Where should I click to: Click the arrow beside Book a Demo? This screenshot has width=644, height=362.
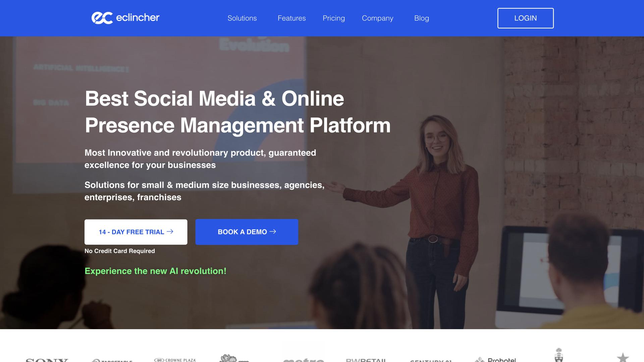(x=273, y=232)
